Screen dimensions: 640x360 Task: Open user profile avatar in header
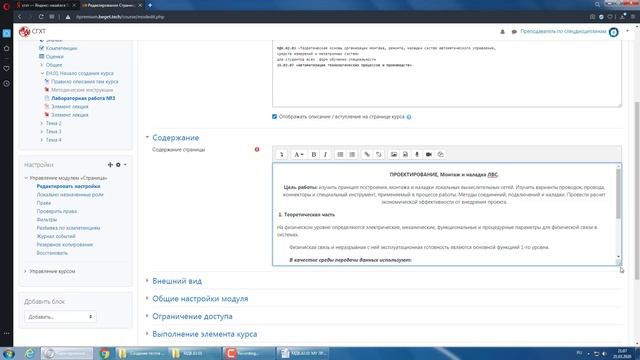click(613, 32)
